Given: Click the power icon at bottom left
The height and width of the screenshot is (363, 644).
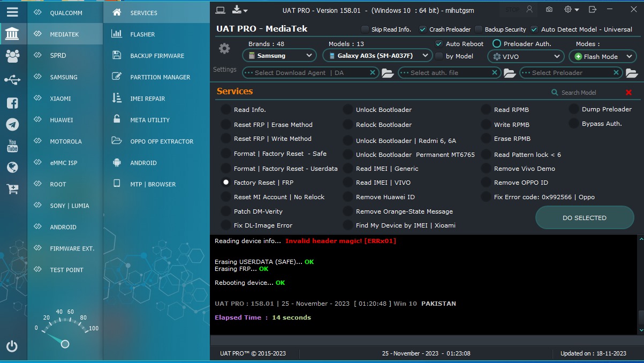Looking at the screenshot, I should (12, 346).
